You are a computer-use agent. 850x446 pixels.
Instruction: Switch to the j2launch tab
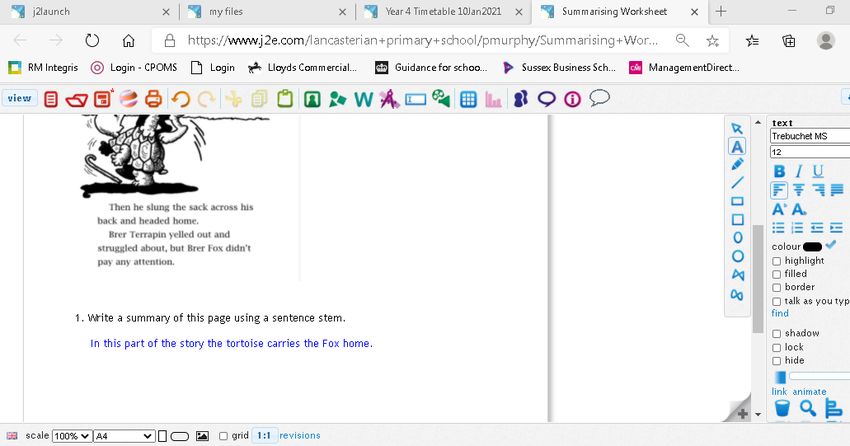89,11
